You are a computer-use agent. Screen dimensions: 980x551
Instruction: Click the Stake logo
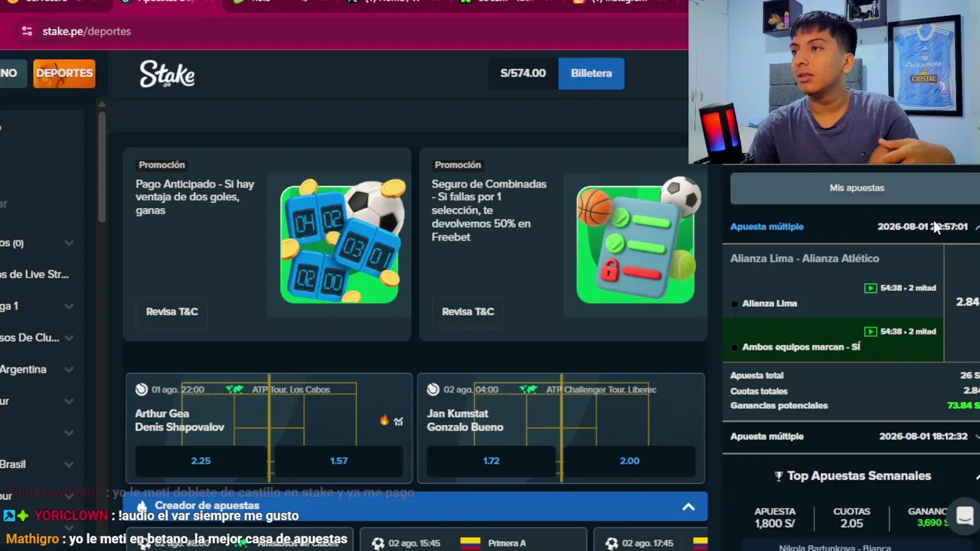(167, 74)
